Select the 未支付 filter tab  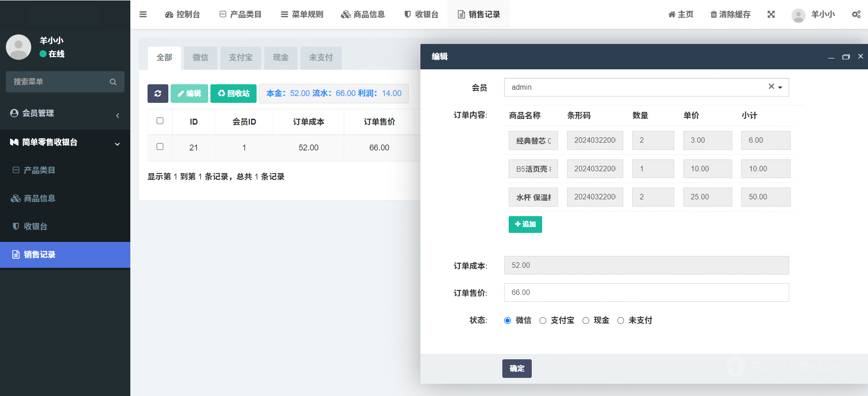click(x=321, y=58)
